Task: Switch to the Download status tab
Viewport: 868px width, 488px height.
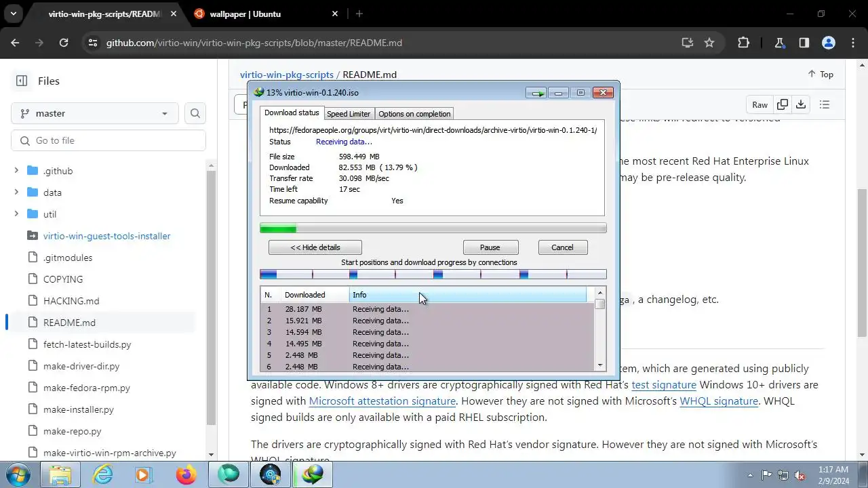Action: [x=292, y=113]
